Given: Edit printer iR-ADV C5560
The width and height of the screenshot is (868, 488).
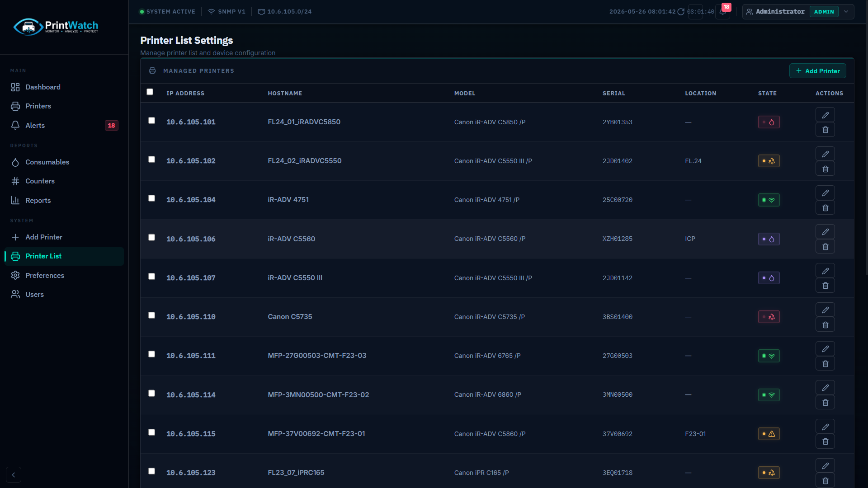Looking at the screenshot, I should (x=825, y=231).
